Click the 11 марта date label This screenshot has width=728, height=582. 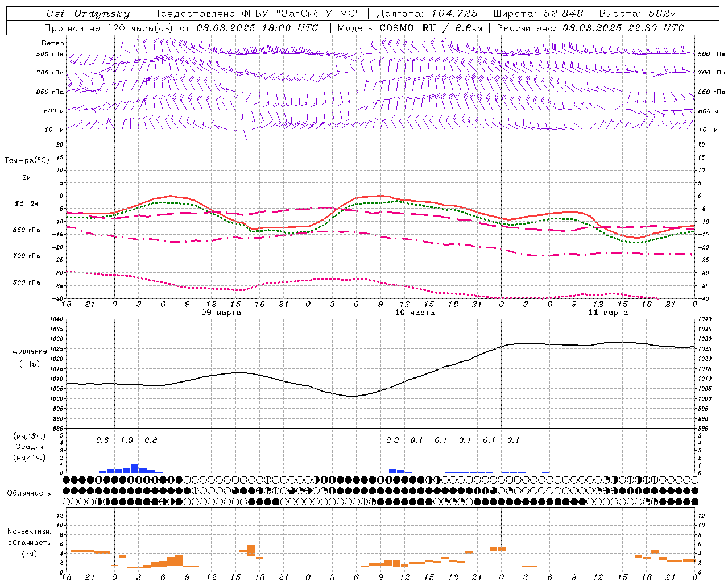[608, 313]
